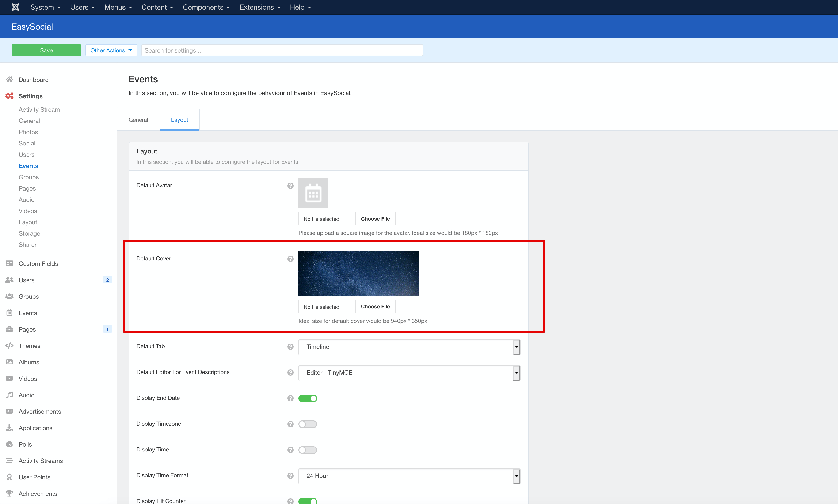
Task: Click the Search for settings field
Action: pos(282,50)
